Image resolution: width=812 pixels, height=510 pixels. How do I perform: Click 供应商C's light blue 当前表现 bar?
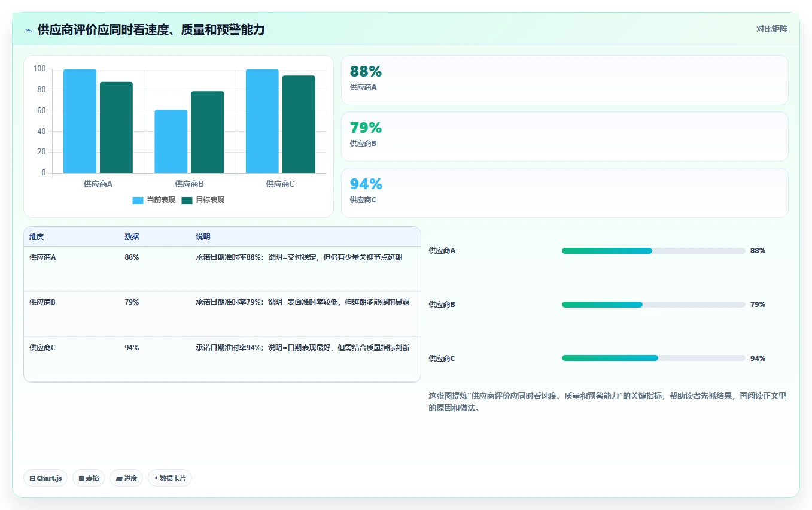262,122
